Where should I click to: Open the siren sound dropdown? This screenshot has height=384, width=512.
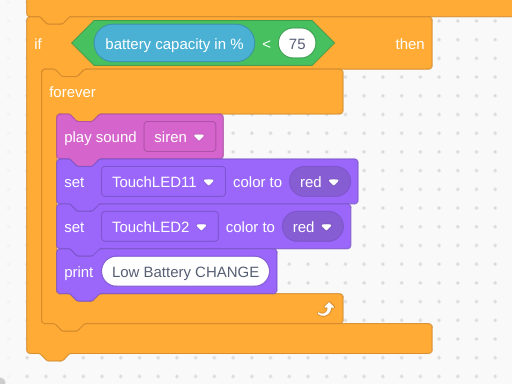[180, 137]
